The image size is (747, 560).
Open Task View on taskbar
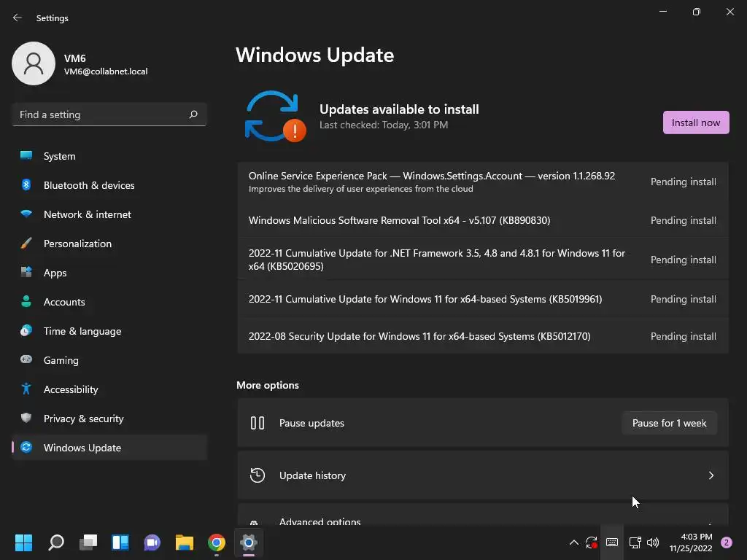(88, 542)
